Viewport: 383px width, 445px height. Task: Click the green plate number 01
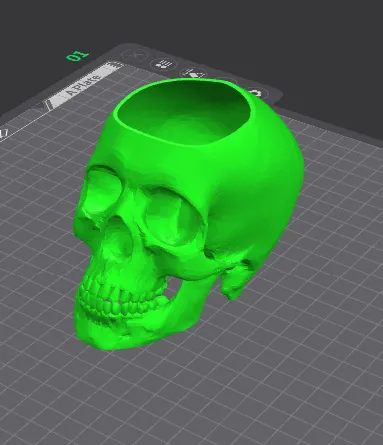[78, 56]
